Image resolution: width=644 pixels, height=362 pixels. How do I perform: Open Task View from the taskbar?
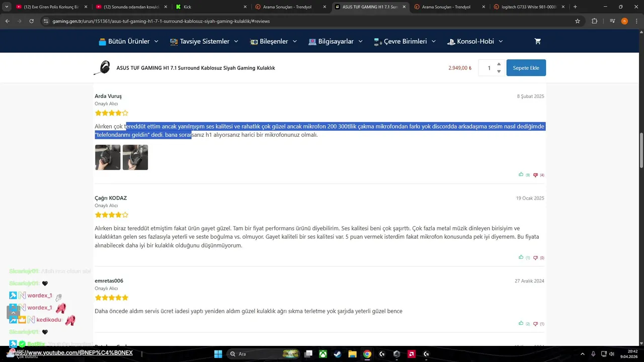tap(308, 354)
